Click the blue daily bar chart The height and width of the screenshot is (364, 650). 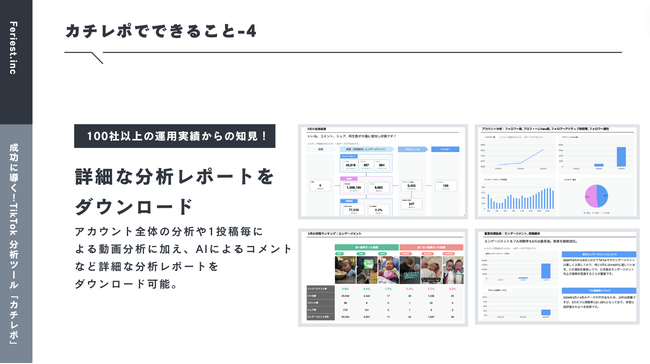pos(521,199)
